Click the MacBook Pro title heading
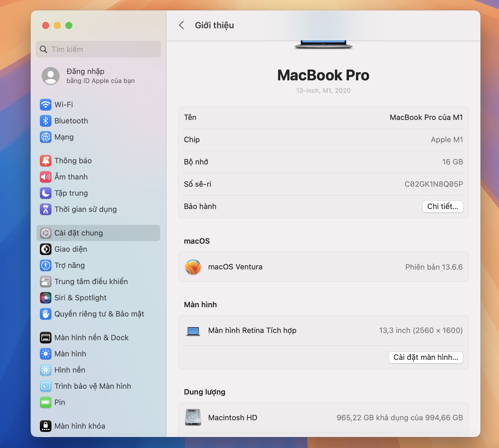 pyautogui.click(x=323, y=75)
